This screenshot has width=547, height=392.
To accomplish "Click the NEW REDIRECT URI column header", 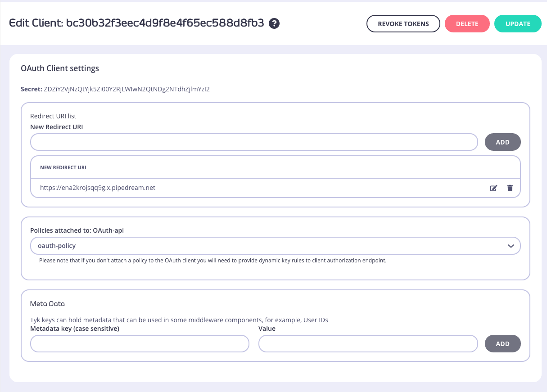I will click(x=63, y=167).
